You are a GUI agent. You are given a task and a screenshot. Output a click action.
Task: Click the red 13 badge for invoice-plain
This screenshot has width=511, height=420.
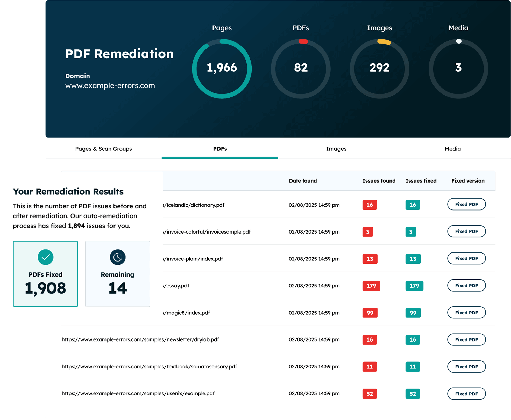click(370, 259)
